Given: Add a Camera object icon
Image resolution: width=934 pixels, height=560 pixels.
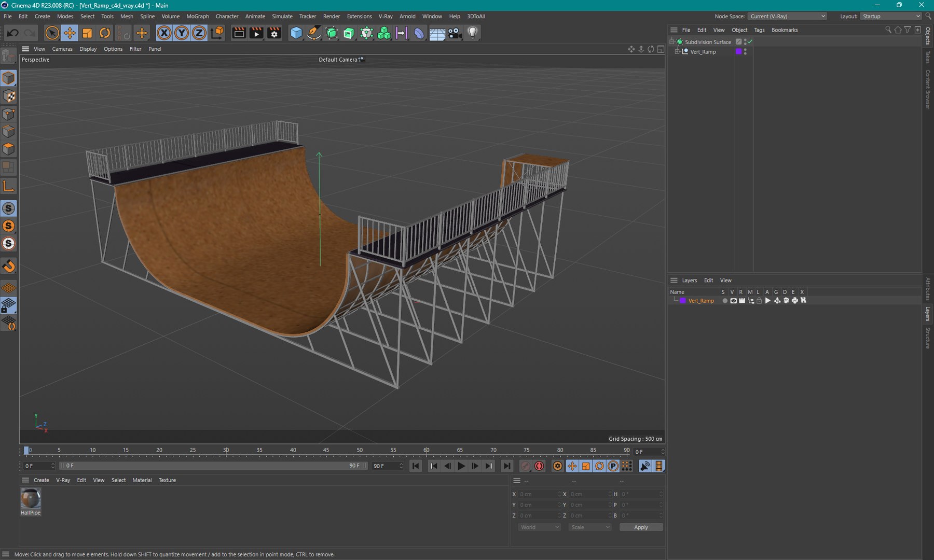Looking at the screenshot, I should (455, 33).
